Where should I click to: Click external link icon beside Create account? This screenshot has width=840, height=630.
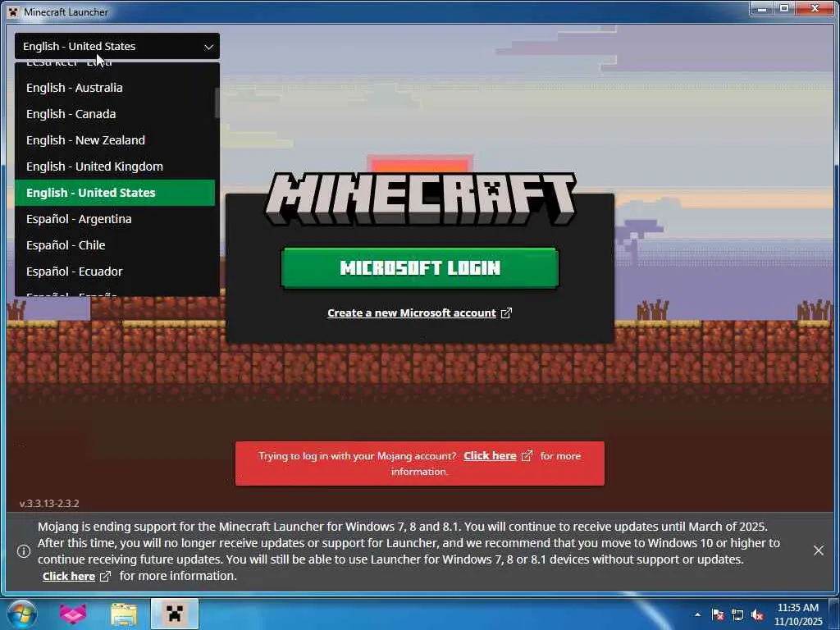pyautogui.click(x=506, y=313)
